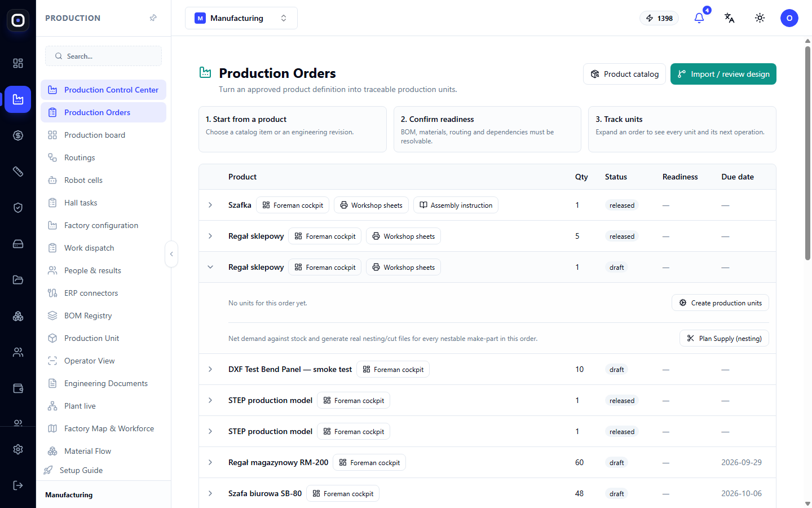The image size is (812, 508).
Task: Open the shield check icon in left rail
Action: [18, 208]
